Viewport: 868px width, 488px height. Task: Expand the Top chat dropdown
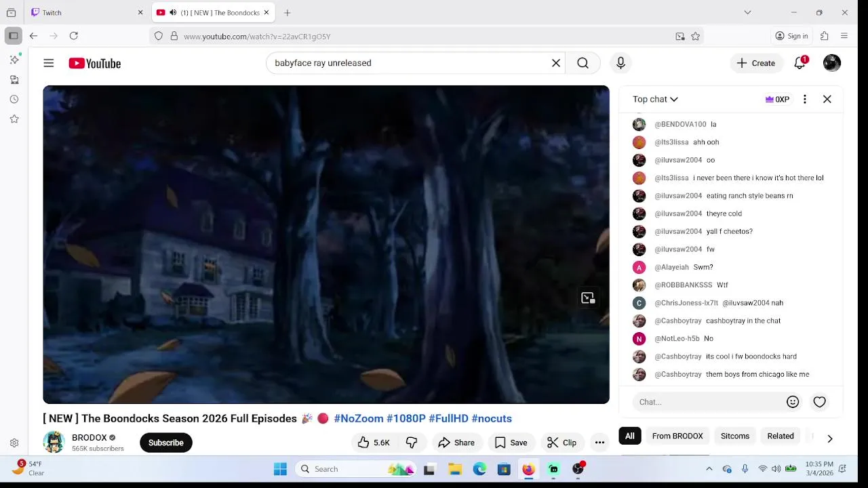[655, 99]
